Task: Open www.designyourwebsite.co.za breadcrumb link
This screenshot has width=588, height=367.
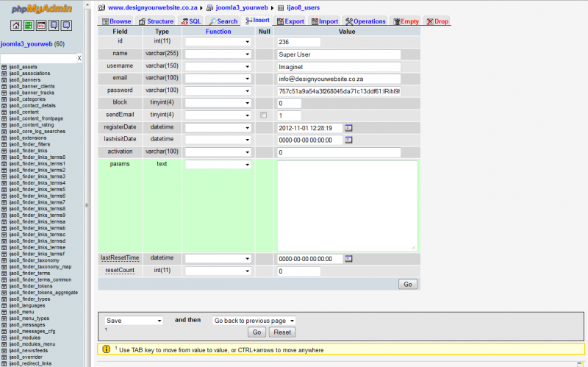Action: click(153, 7)
